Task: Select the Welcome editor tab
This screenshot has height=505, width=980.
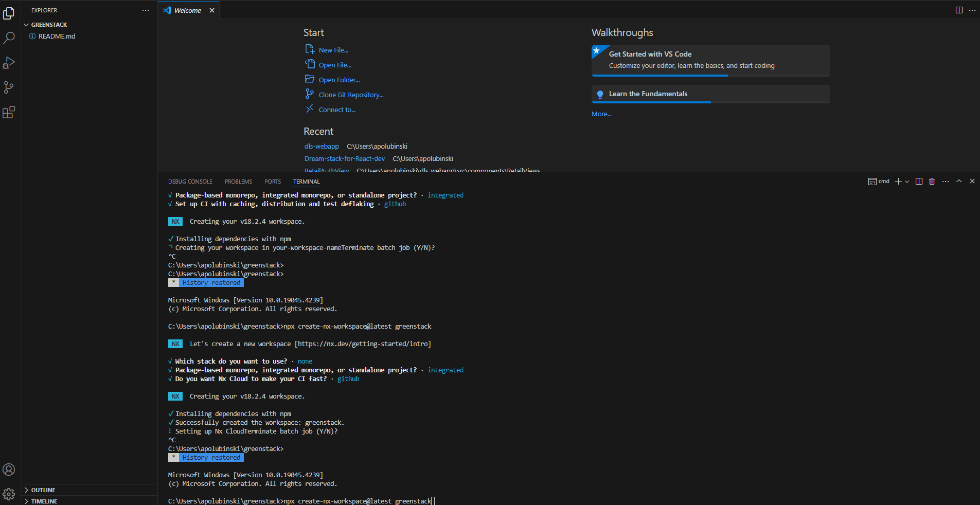Action: pos(188,10)
